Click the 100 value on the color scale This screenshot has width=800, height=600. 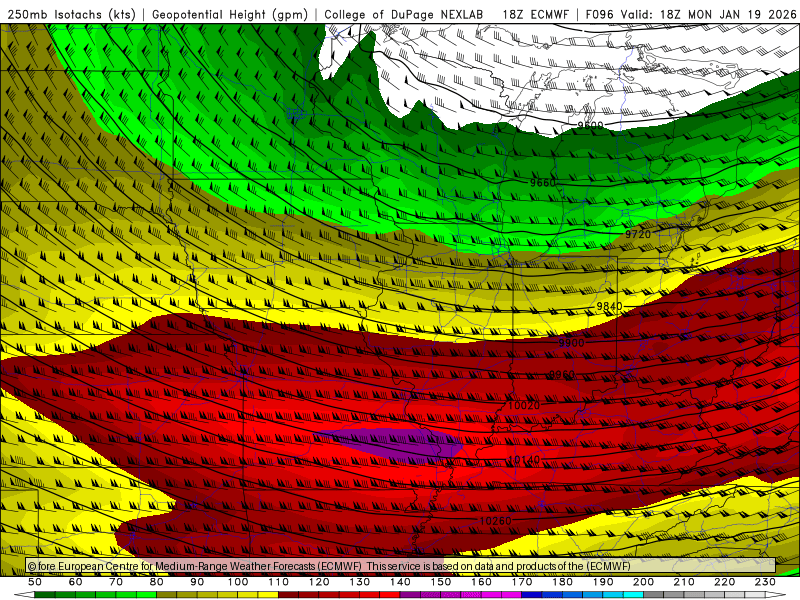[x=238, y=582]
